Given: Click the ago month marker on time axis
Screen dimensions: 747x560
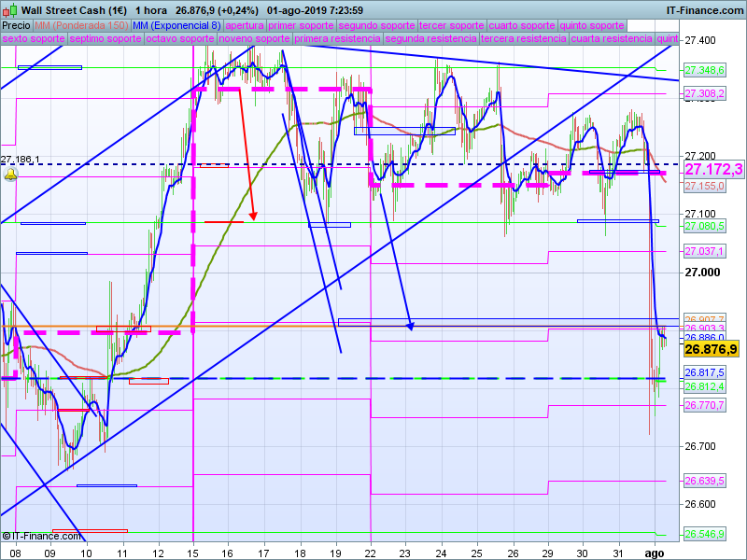Looking at the screenshot, I should (x=654, y=551).
